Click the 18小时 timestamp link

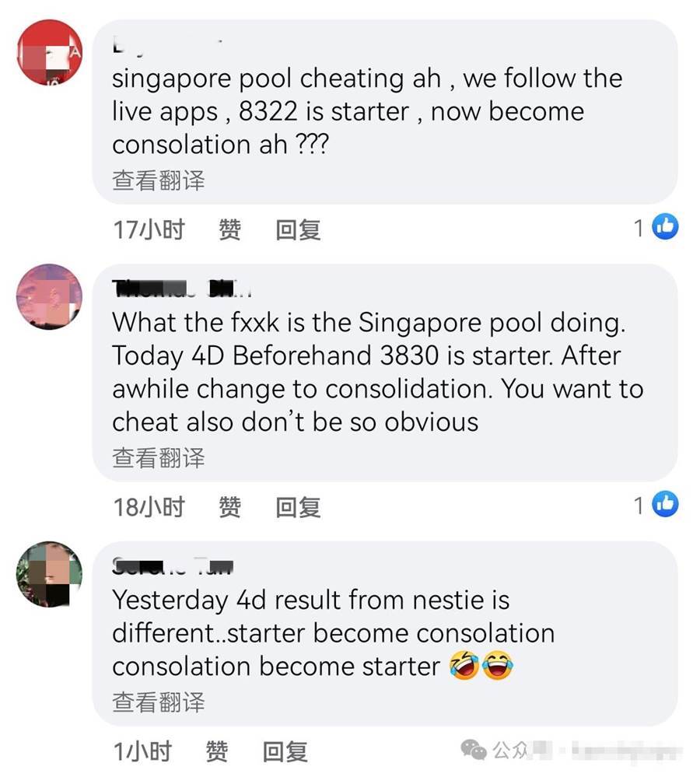point(149,507)
